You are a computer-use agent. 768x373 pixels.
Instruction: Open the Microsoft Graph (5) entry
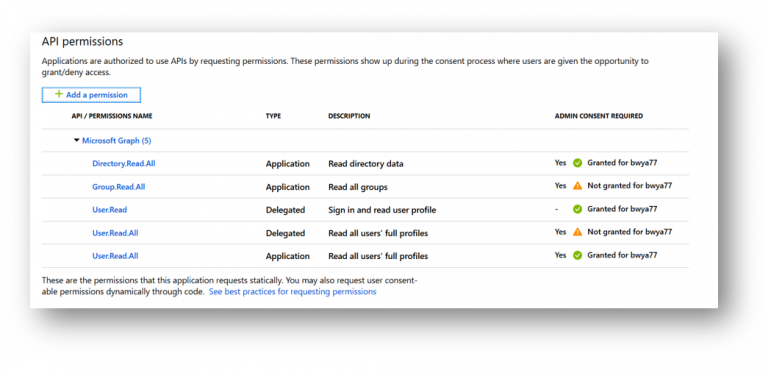coord(117,140)
